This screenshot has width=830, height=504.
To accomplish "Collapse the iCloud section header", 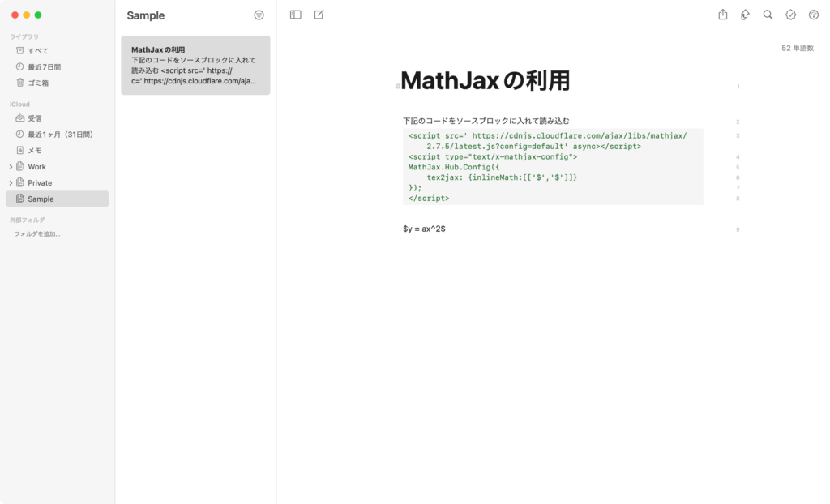I will point(19,104).
